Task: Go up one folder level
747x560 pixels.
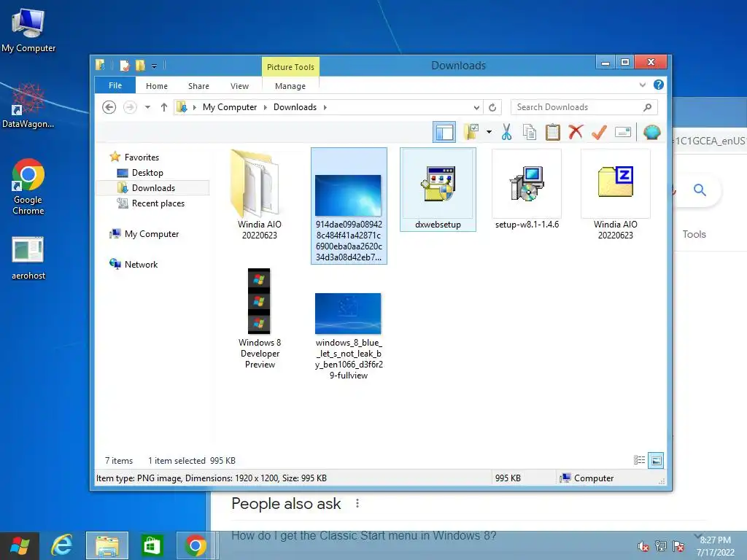Action: coord(164,107)
